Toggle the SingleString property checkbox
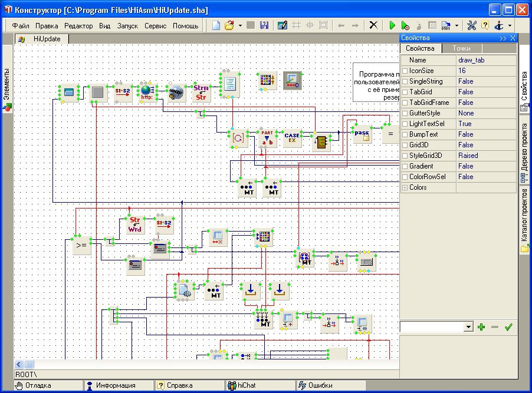This screenshot has height=393, width=532. pyautogui.click(x=405, y=81)
